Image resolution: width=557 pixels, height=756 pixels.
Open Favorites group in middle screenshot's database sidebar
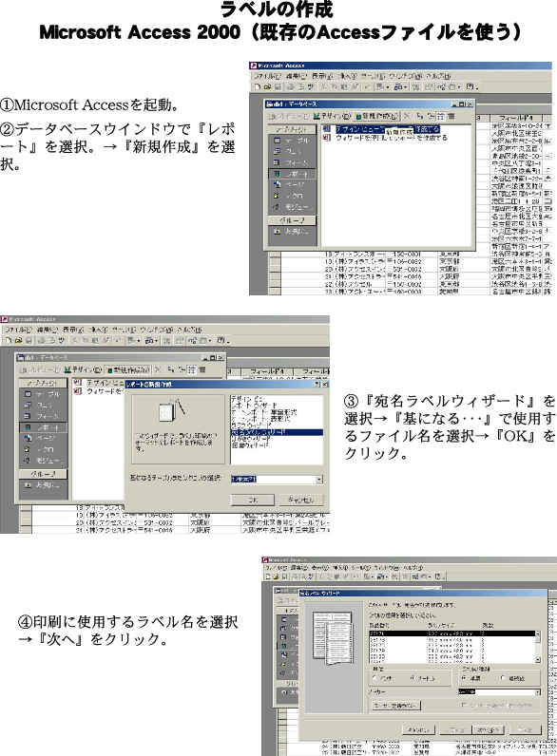point(43,485)
